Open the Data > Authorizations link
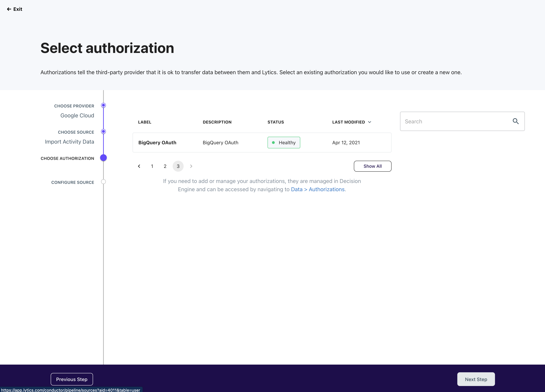The image size is (545, 392). tap(318, 189)
